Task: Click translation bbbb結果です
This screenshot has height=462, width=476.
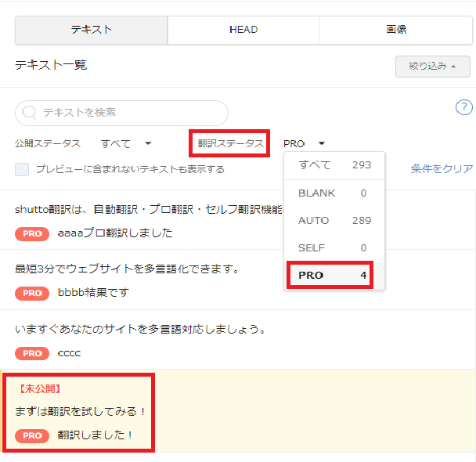Action: click(93, 293)
